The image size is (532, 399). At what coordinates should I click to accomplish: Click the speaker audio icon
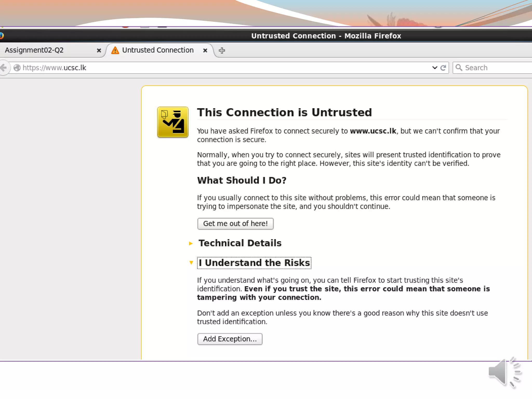tap(504, 372)
